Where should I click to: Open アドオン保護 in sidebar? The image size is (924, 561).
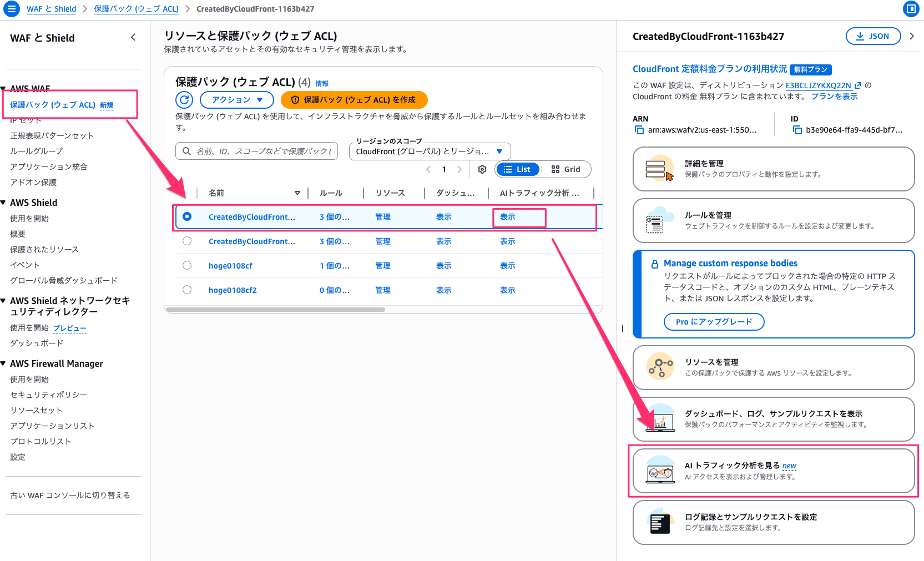(x=33, y=182)
